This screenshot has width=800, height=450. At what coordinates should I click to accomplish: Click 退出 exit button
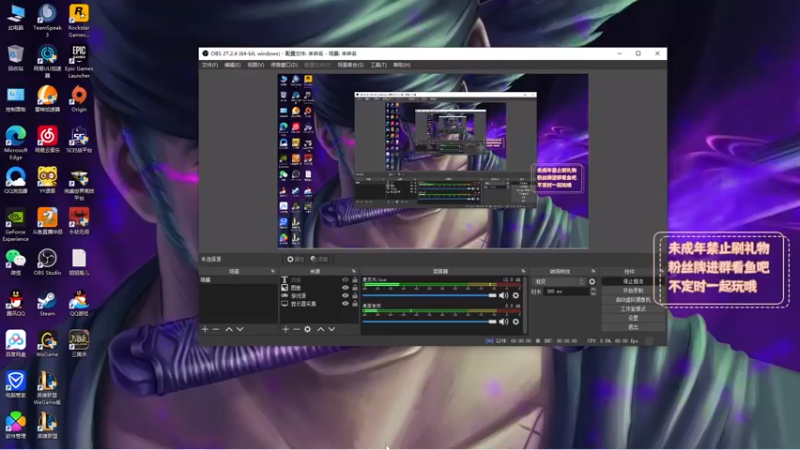coord(633,327)
